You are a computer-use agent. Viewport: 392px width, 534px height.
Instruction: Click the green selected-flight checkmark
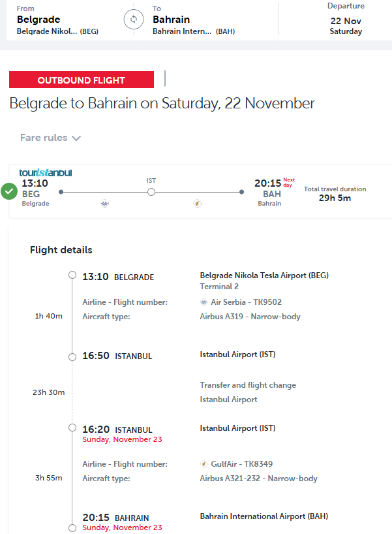point(9,191)
